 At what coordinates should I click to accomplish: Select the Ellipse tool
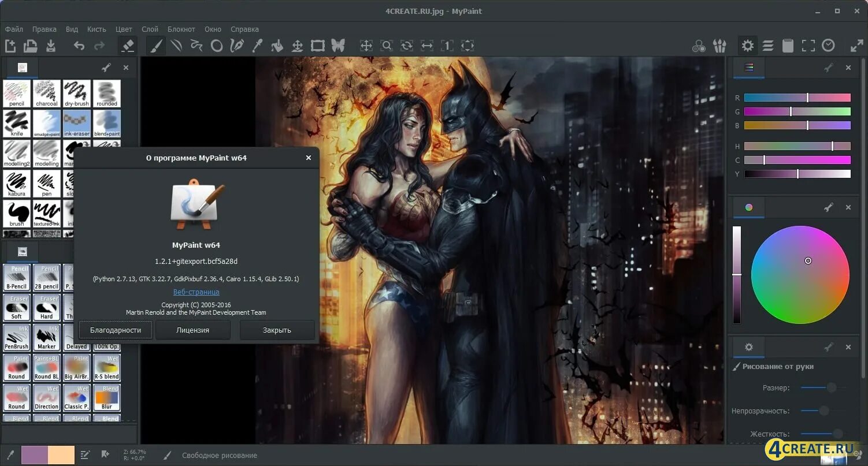pos(217,46)
